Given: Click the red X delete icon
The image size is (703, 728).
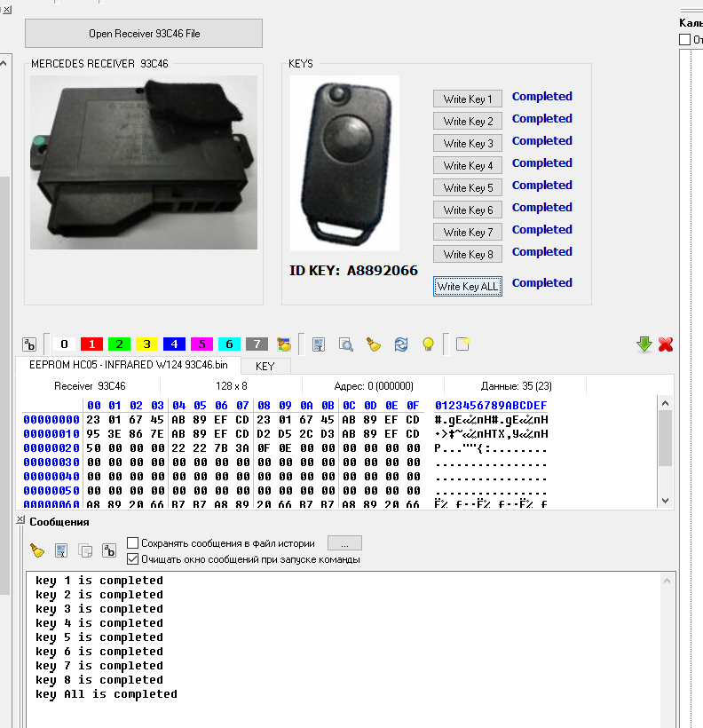Looking at the screenshot, I should pos(666,344).
